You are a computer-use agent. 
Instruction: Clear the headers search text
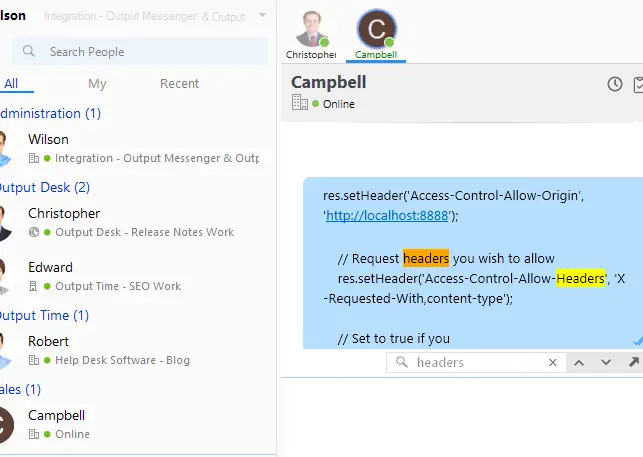[x=553, y=363]
